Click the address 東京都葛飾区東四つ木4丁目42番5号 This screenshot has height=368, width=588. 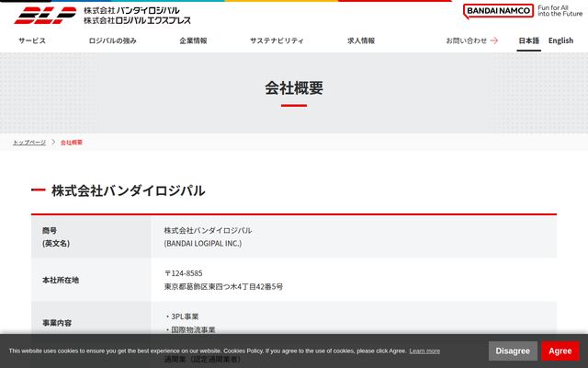[223, 286]
